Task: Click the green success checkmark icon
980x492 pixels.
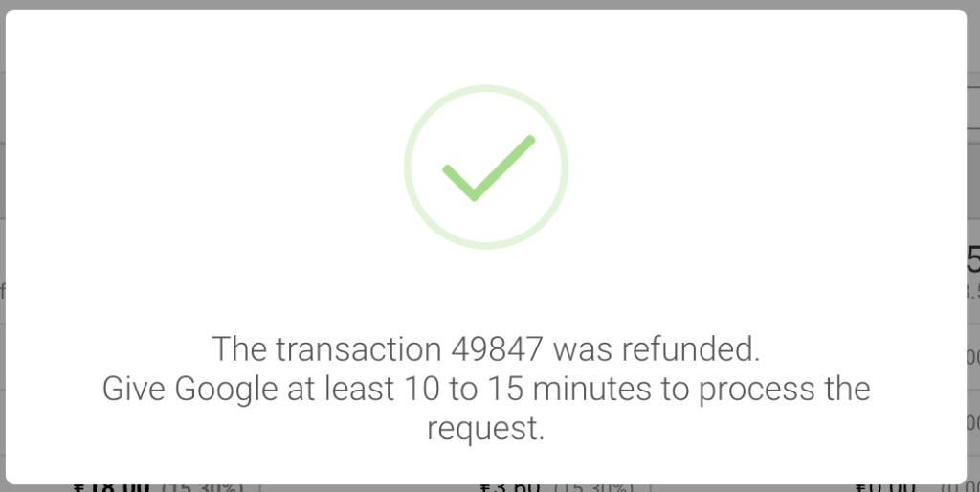Action: (x=486, y=168)
